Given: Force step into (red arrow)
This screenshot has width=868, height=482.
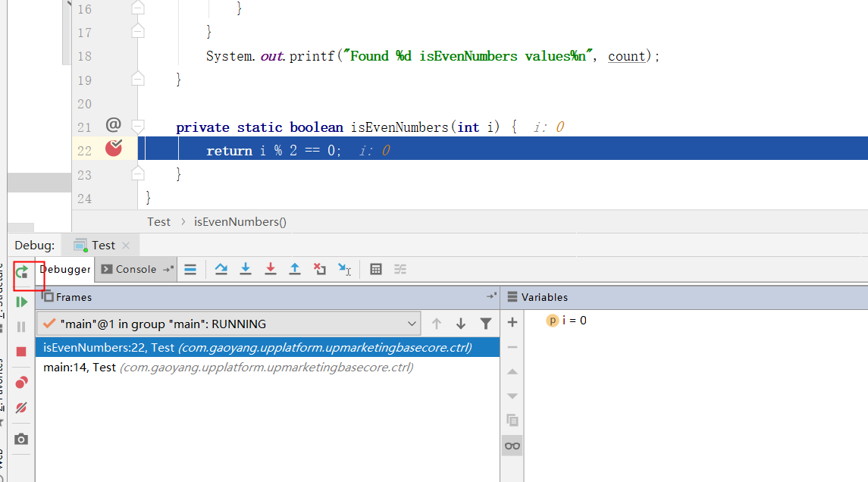Looking at the screenshot, I should point(270,270).
